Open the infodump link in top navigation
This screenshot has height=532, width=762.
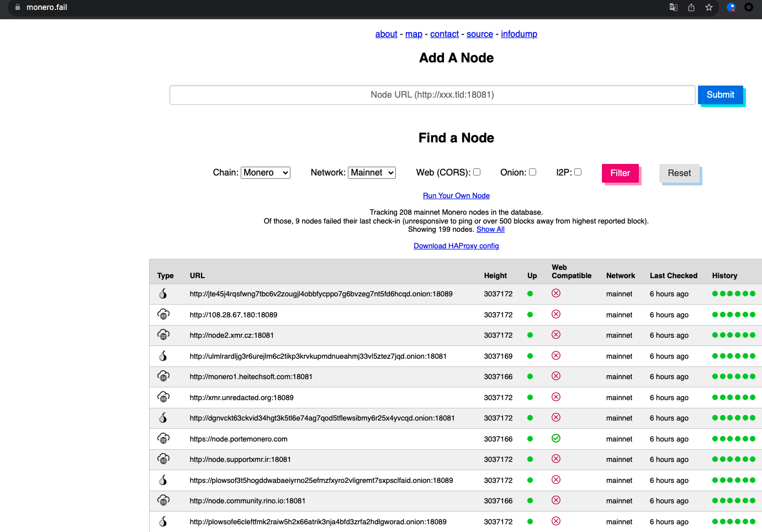point(519,34)
